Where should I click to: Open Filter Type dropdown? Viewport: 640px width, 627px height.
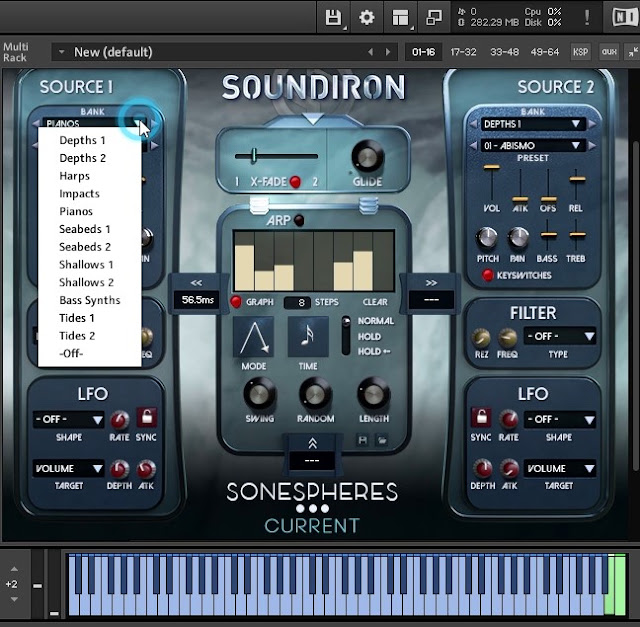559,336
